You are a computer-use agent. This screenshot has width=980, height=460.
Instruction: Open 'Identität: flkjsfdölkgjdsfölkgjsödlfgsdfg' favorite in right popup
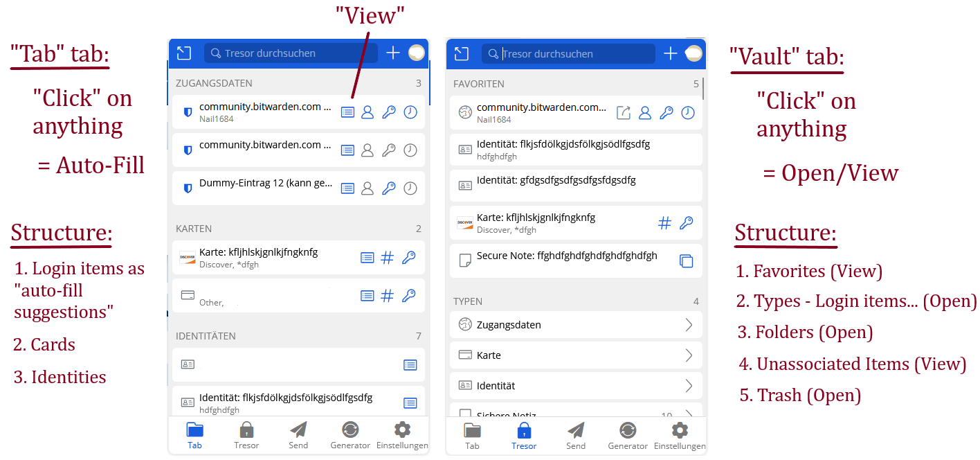tap(576, 150)
